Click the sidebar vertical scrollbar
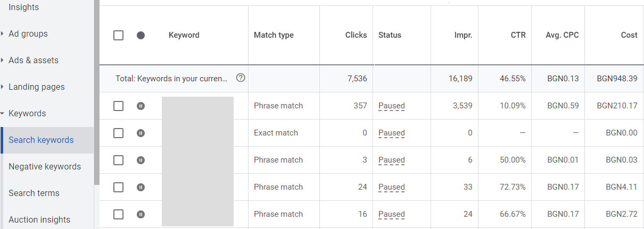Screen dimensions: 644x229 coord(96,90)
